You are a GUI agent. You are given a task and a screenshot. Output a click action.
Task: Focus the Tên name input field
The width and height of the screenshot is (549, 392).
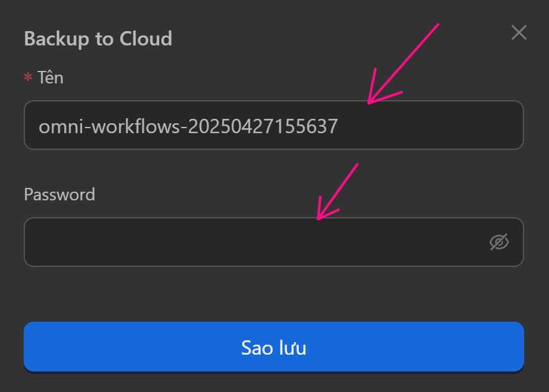tap(274, 126)
